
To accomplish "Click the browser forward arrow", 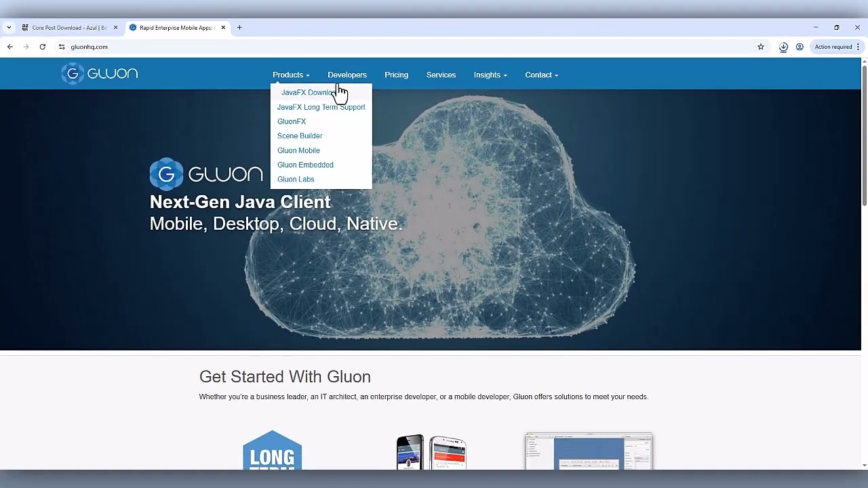I will tap(26, 47).
